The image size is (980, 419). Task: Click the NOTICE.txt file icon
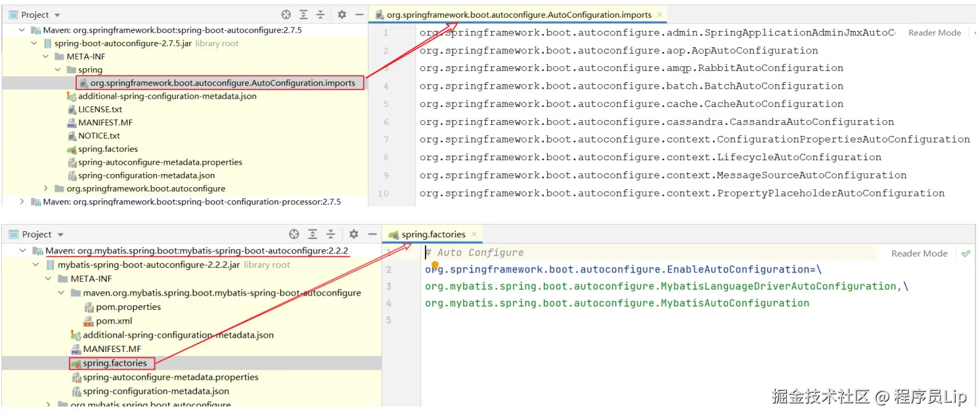tap(72, 135)
